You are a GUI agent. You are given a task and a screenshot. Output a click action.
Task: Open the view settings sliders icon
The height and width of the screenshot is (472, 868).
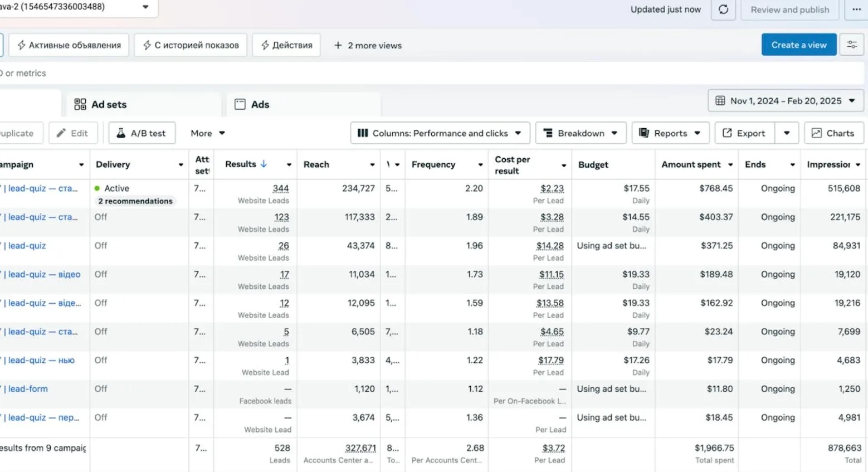852,45
